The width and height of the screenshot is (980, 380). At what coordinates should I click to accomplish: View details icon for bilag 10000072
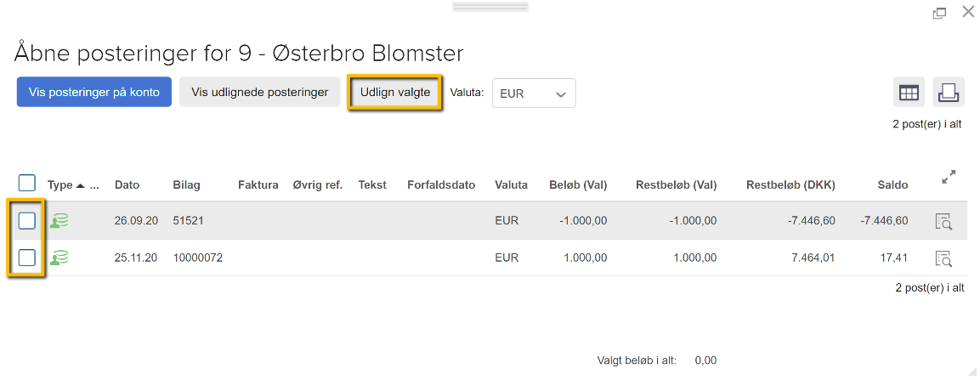pyautogui.click(x=943, y=258)
